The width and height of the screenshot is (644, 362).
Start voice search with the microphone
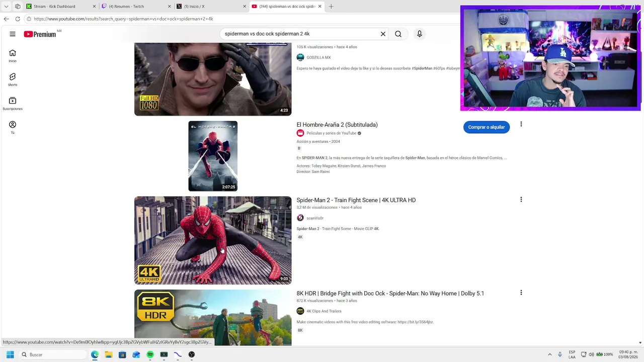tap(420, 34)
